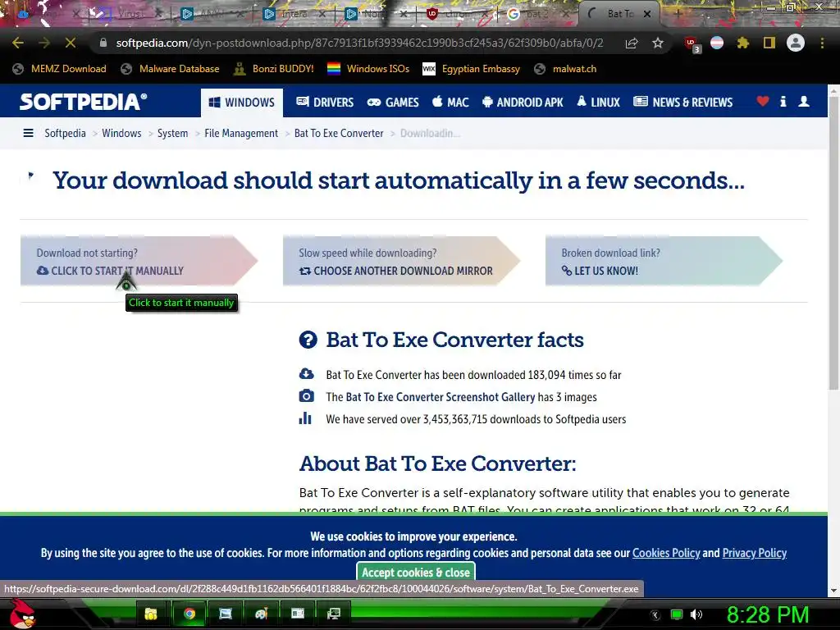Open the Extensions puzzle piece menu
Screen dimensions: 840x630
[742, 43]
